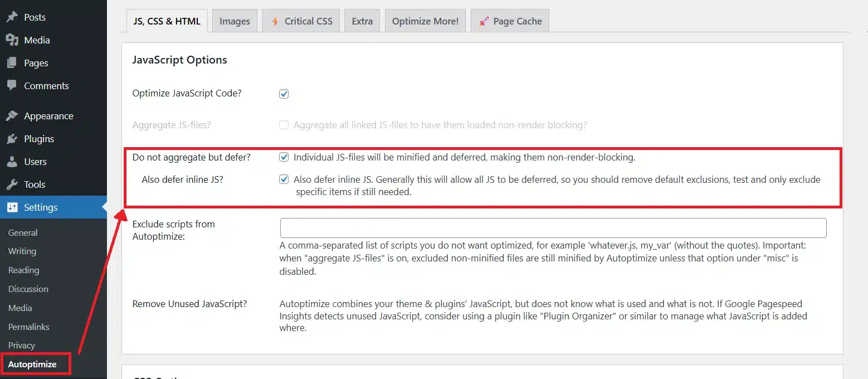Go to Discussion settings
This screenshot has width=868, height=379.
(28, 289)
